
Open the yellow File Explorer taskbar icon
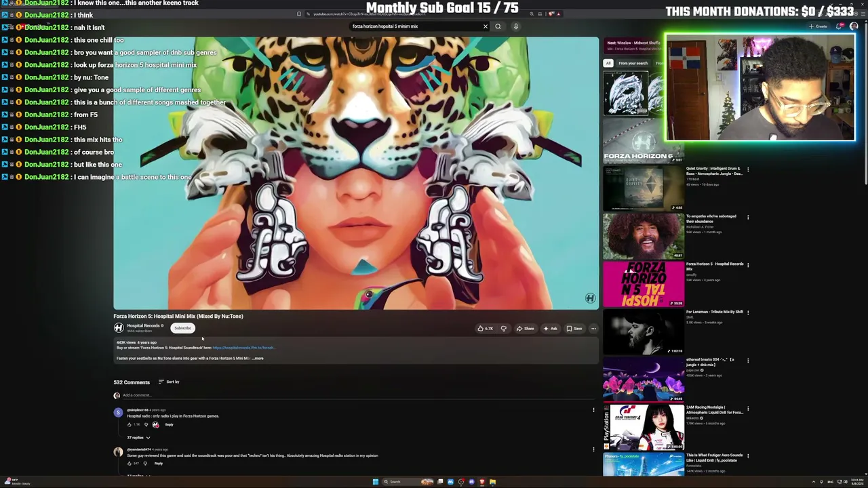[493, 482]
